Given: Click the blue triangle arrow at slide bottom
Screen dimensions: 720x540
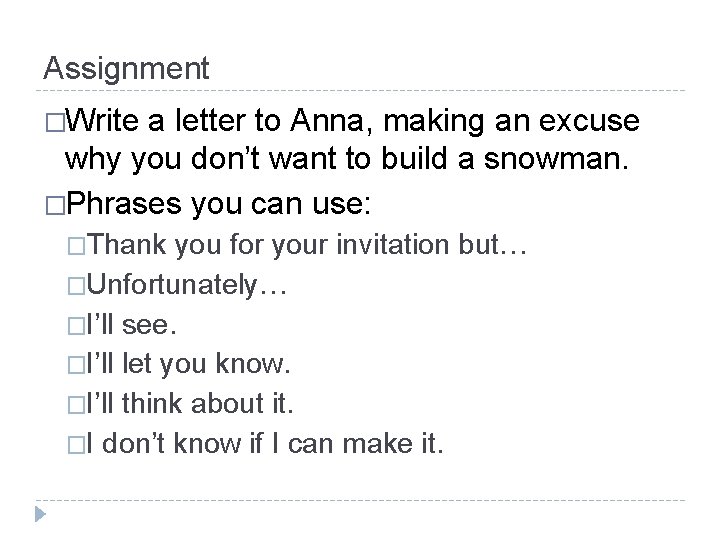Looking at the screenshot, I should coord(41,514).
